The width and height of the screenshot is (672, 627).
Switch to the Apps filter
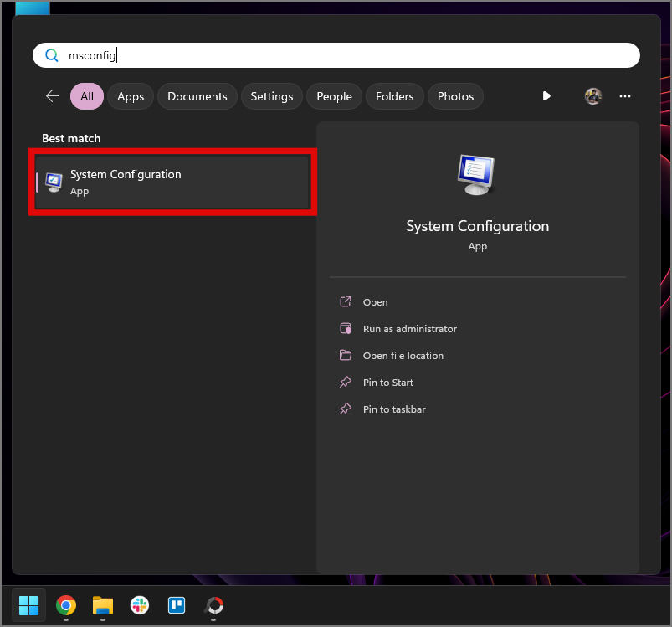(x=131, y=96)
